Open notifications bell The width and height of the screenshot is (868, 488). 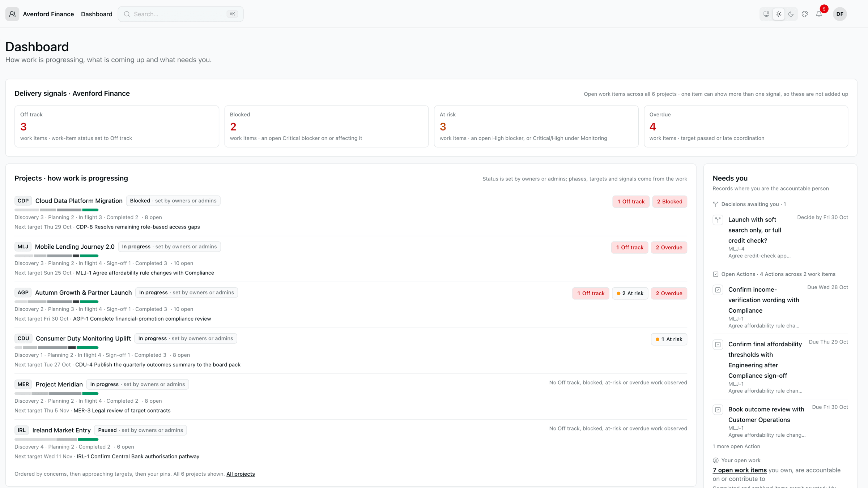819,14
